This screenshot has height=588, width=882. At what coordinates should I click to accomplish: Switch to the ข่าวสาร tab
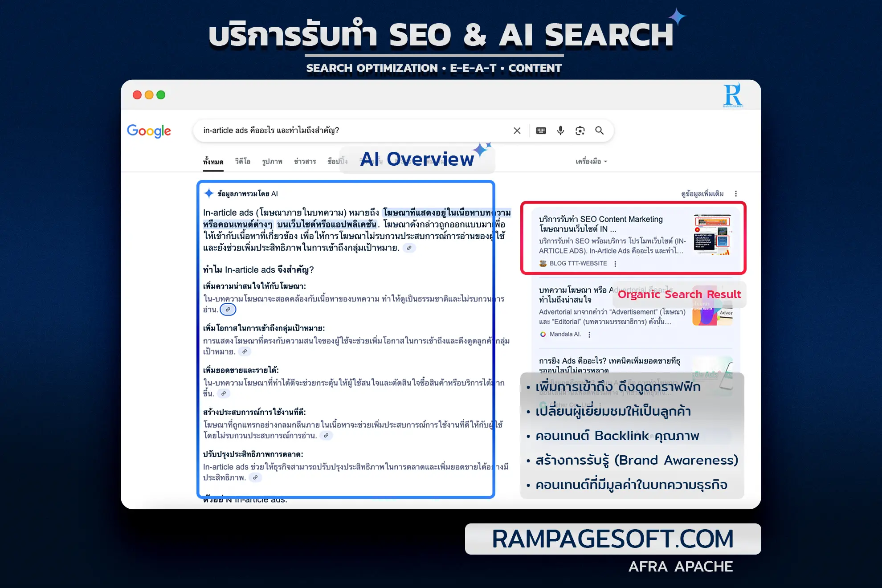coord(305,161)
